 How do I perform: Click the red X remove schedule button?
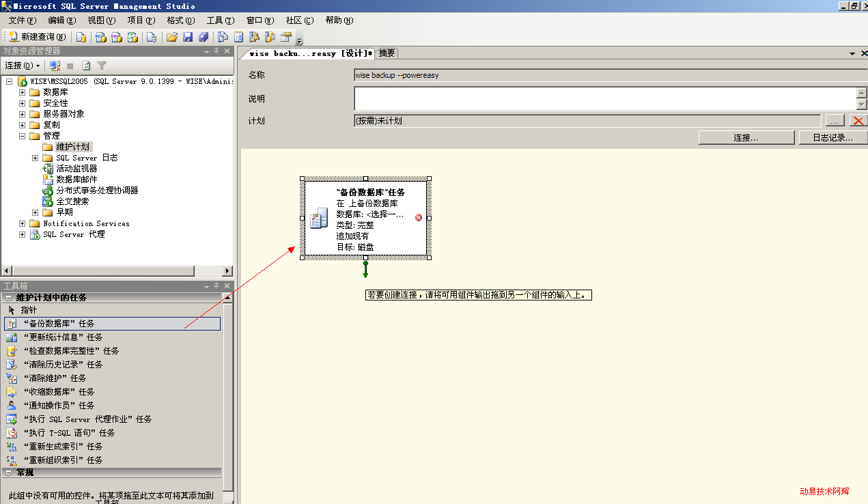tap(857, 121)
